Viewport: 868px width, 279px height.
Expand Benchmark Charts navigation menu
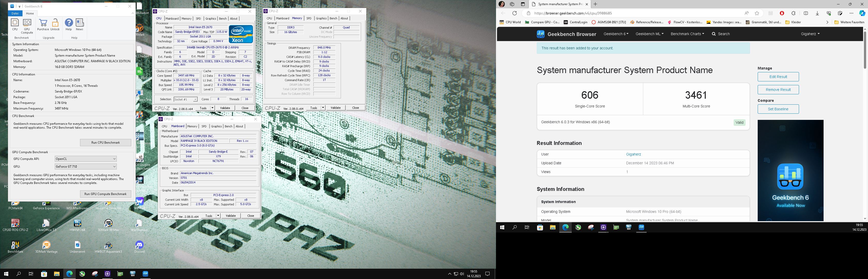687,34
